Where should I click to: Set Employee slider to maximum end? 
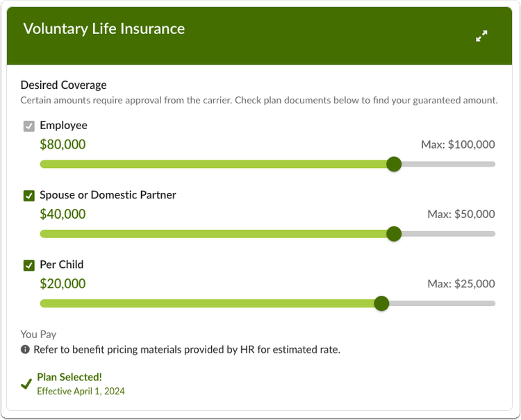[493, 164]
